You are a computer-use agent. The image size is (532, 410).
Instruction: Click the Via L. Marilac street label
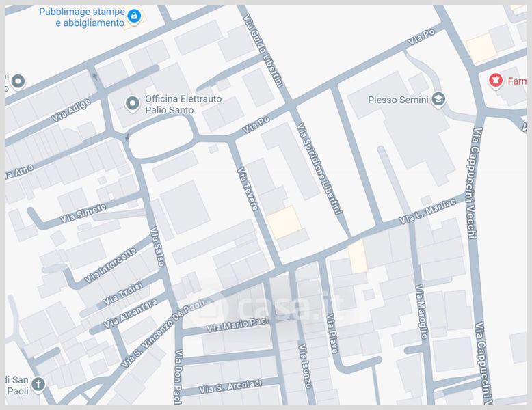coord(426,210)
